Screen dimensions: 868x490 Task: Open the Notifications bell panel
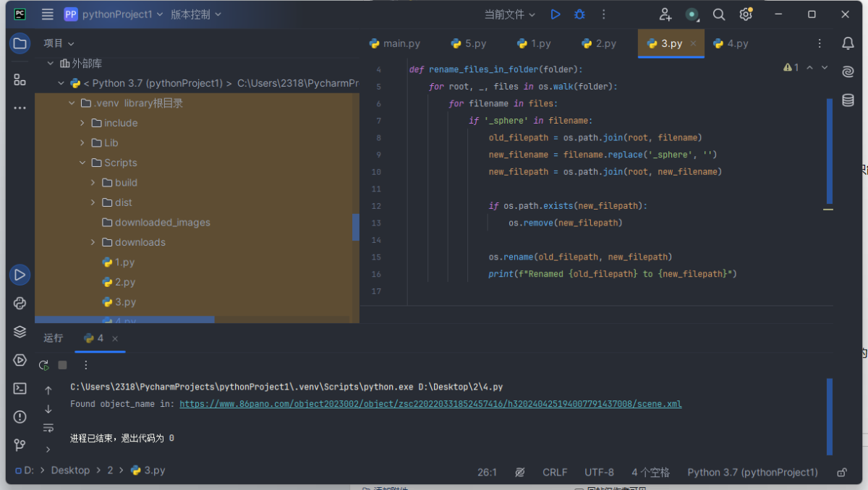(848, 43)
